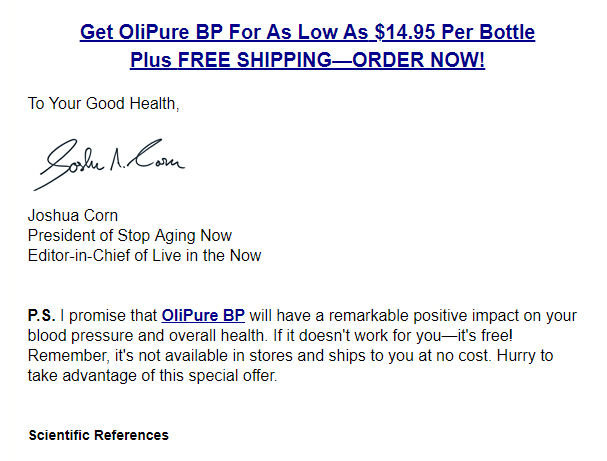Click the 'Plus FREE SHIPPING—ORDER NOW!' link line
This screenshot has width=607, height=461.
click(x=307, y=60)
